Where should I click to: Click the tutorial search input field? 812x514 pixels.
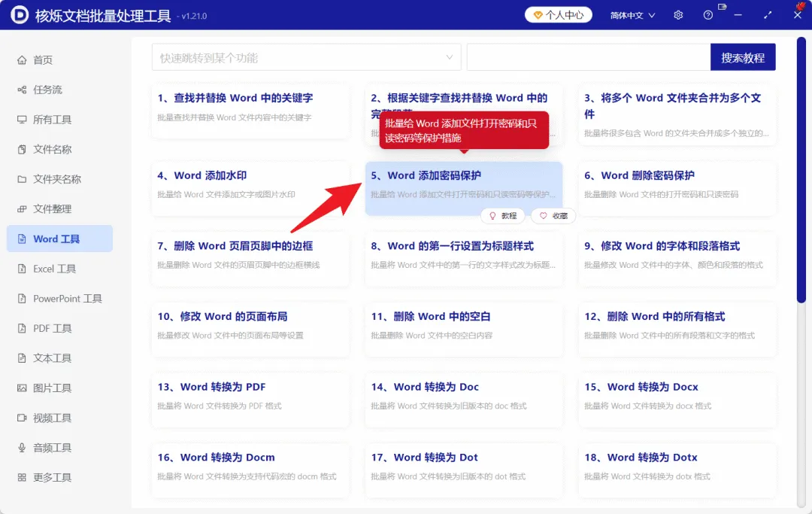pos(588,57)
